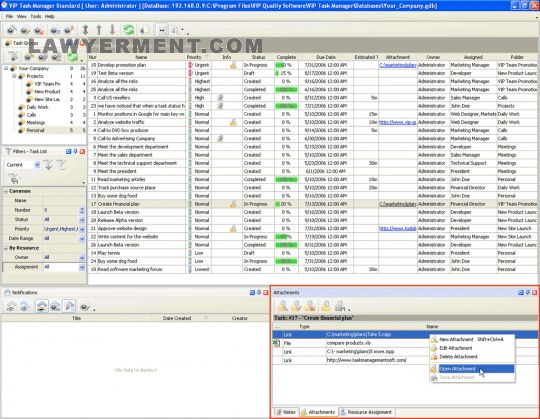Click the pin icon of Filters panel
The image size is (540, 419).
click(75, 151)
